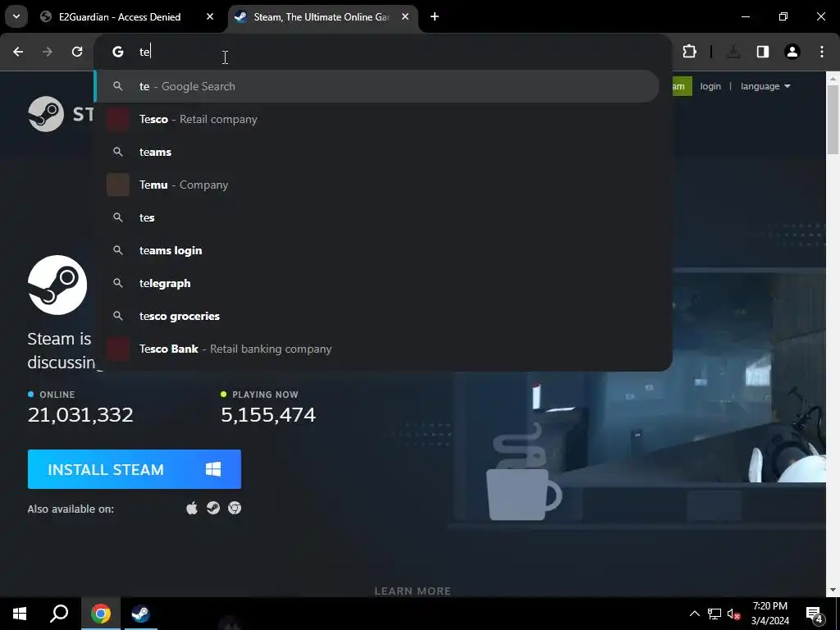
Task: Choose the 'tesco groceries' suggestion
Action: [x=377, y=316]
